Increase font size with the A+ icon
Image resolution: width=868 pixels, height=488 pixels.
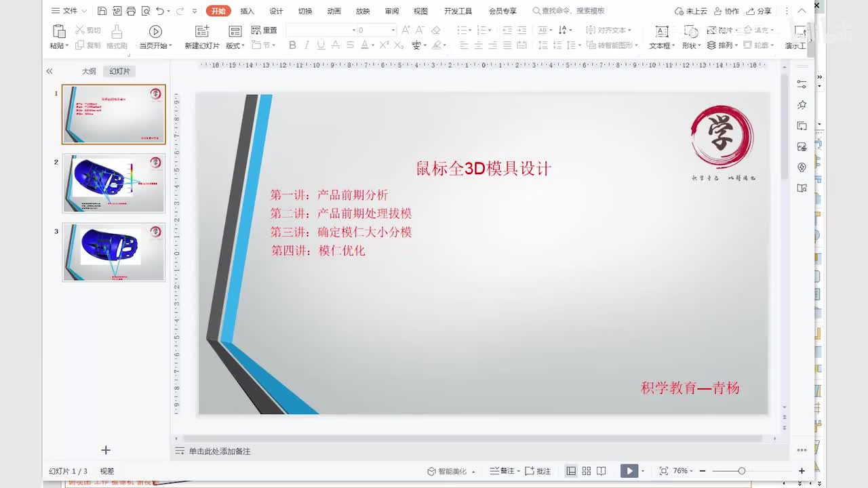coord(406,30)
